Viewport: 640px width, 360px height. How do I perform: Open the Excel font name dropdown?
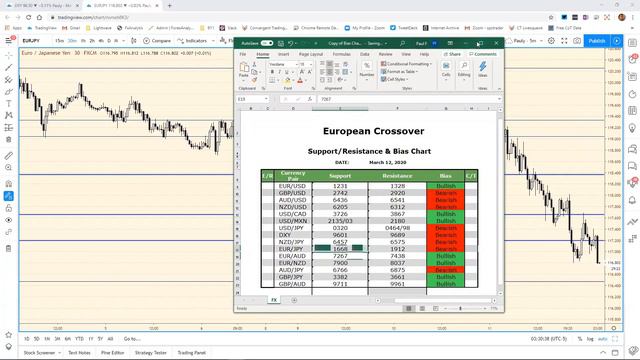[297, 64]
